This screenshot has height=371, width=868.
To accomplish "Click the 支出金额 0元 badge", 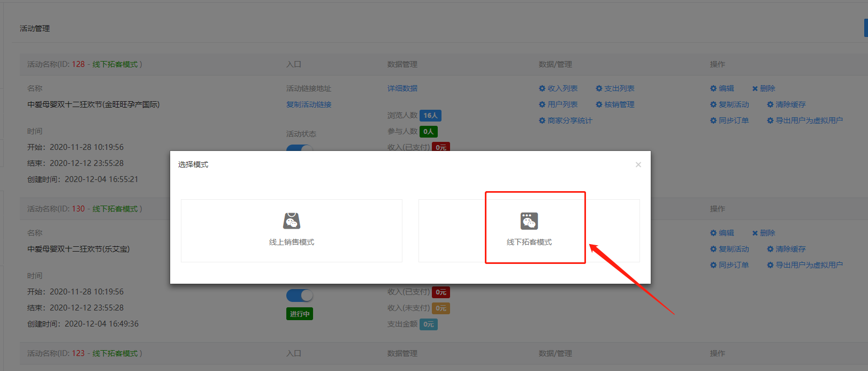I will [x=429, y=324].
